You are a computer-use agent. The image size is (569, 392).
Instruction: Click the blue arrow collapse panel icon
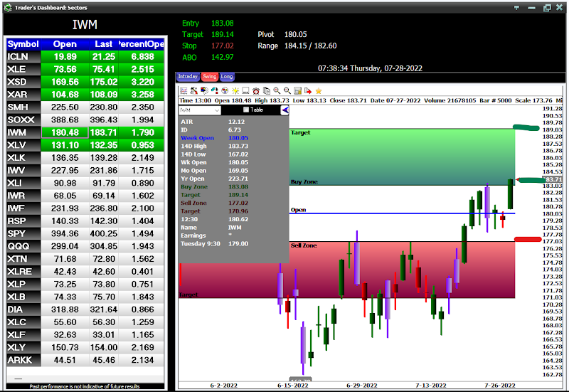(285, 110)
